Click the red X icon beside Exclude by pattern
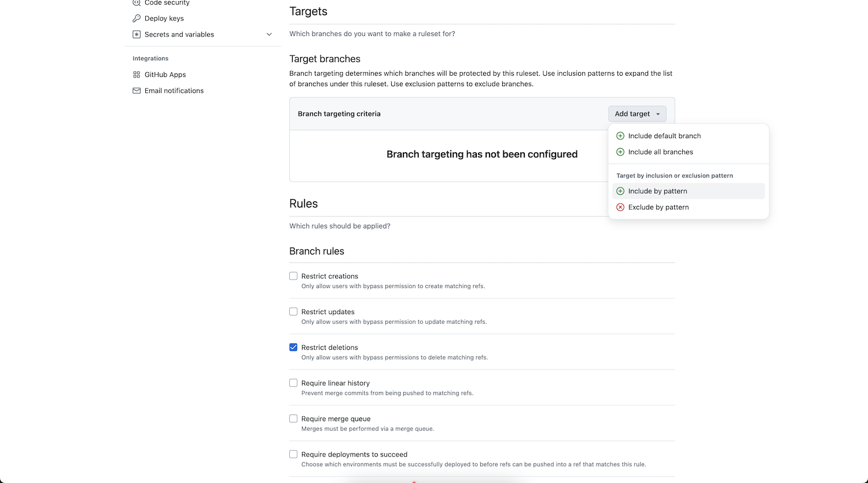Screen dimensions: 868x483 (x=620, y=207)
